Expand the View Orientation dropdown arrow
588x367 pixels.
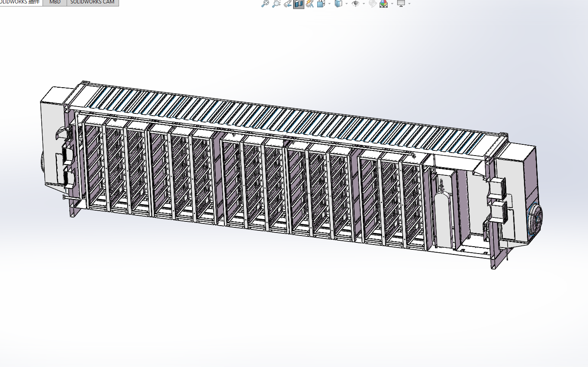[x=329, y=3]
